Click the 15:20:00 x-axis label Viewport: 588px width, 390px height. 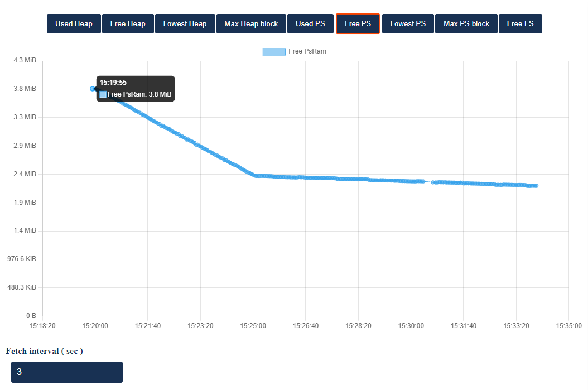coord(95,326)
